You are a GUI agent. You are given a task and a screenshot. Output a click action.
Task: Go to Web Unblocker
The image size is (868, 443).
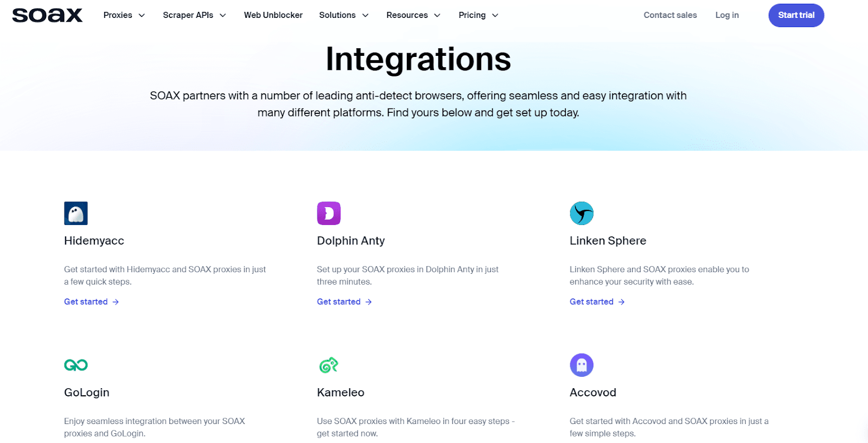click(273, 15)
